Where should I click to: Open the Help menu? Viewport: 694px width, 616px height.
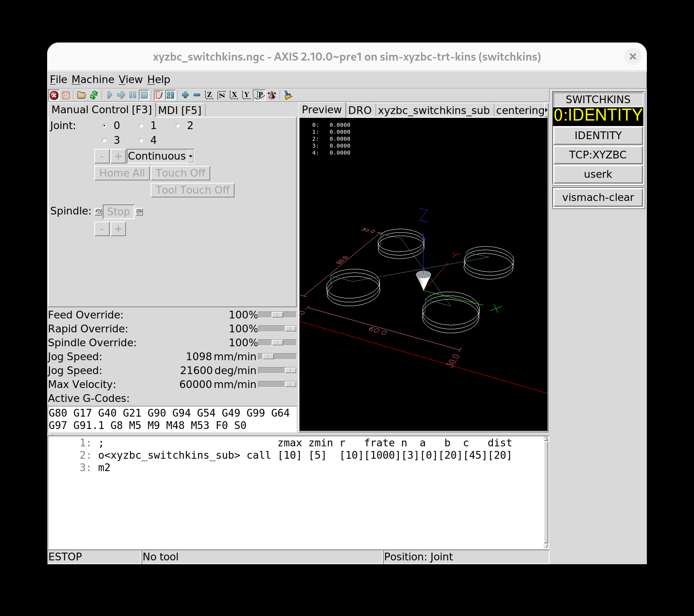click(158, 80)
